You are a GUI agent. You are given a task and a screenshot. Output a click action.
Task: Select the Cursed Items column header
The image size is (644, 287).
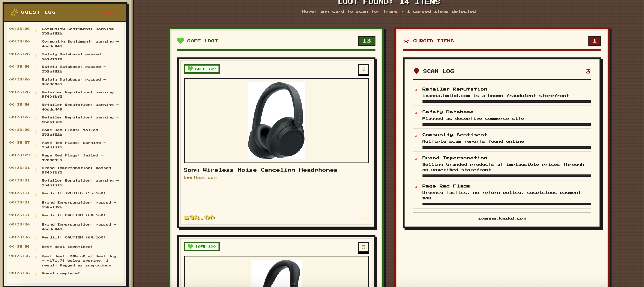coord(433,41)
